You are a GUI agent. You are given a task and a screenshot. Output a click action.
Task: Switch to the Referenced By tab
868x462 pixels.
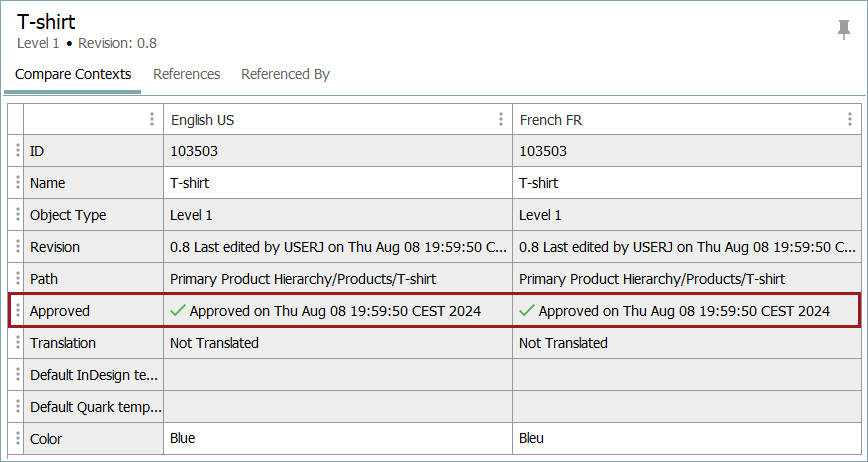285,74
